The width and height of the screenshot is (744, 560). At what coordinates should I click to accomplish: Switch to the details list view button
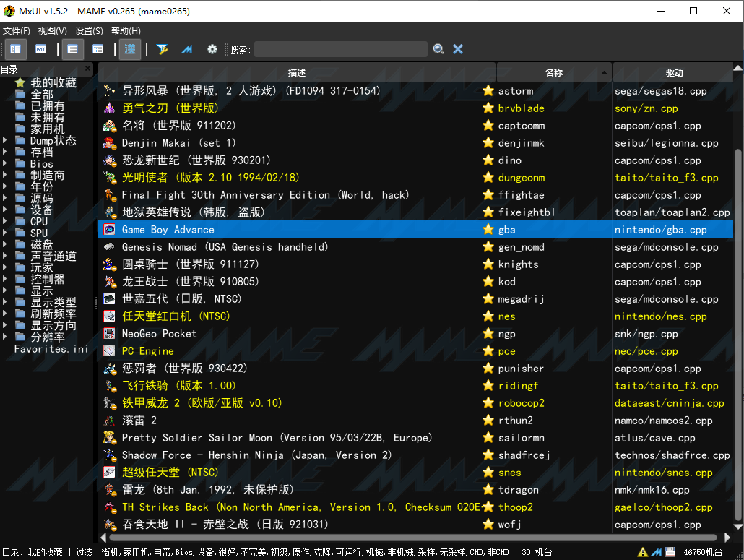(x=73, y=49)
